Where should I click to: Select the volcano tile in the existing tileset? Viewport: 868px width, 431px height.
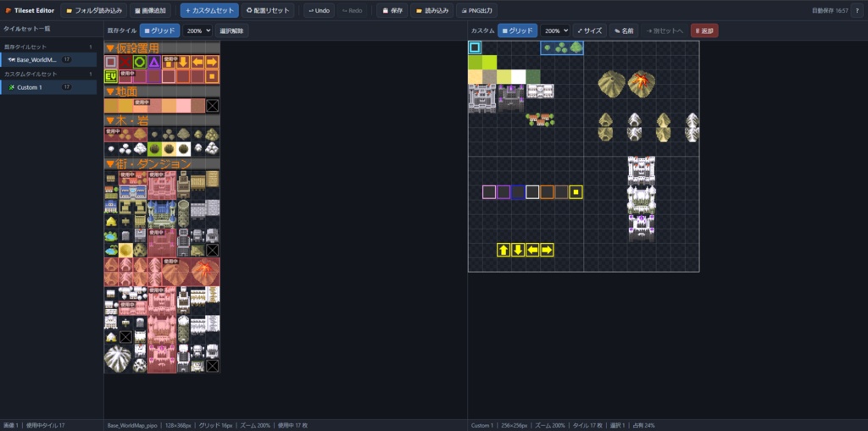[x=205, y=272]
